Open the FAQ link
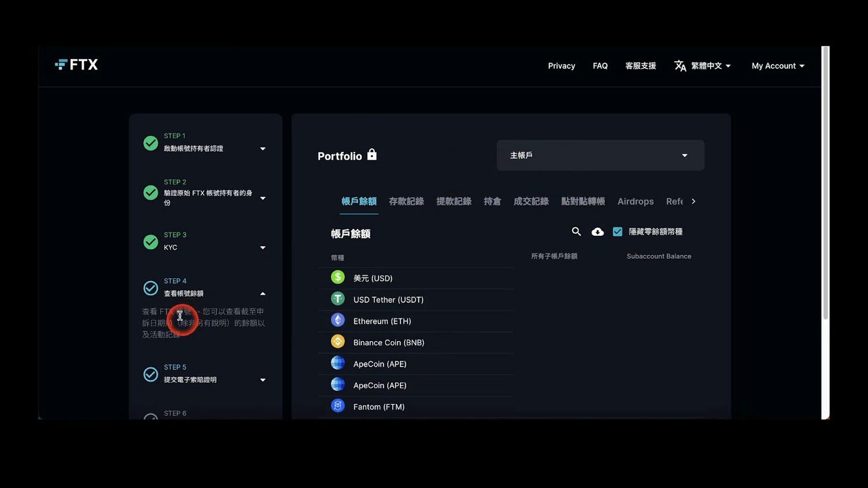Image resolution: width=868 pixels, height=488 pixels. [x=600, y=66]
